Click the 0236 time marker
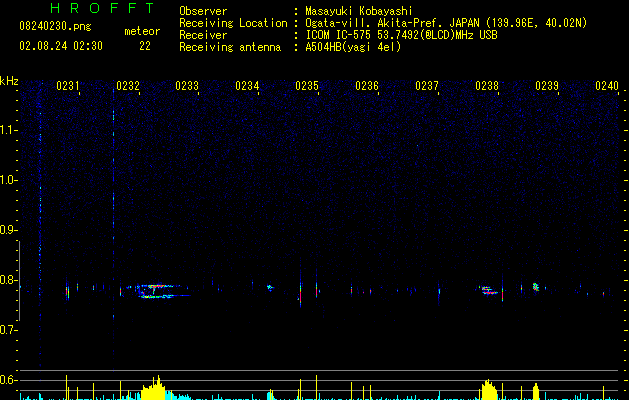629x400 pixels. pos(367,86)
